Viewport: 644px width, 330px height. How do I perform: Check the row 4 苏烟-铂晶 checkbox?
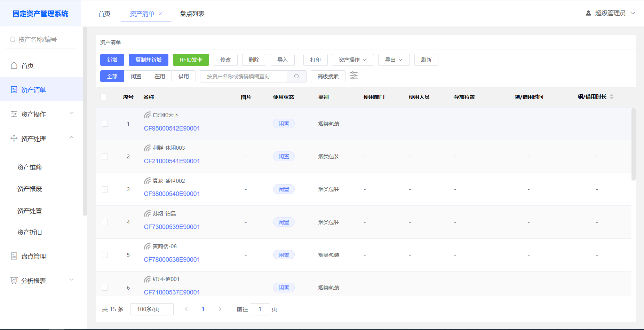click(105, 222)
